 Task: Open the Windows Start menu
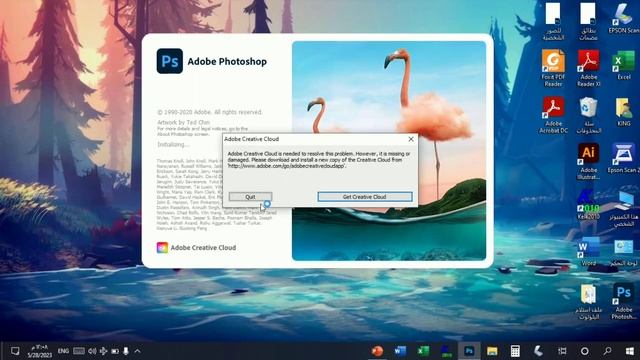[x=629, y=351]
